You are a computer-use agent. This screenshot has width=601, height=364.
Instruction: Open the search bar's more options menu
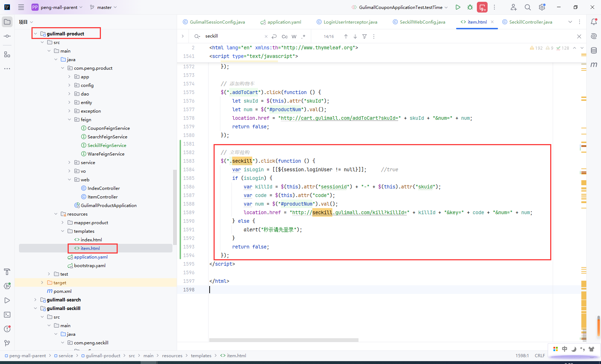[x=374, y=36]
